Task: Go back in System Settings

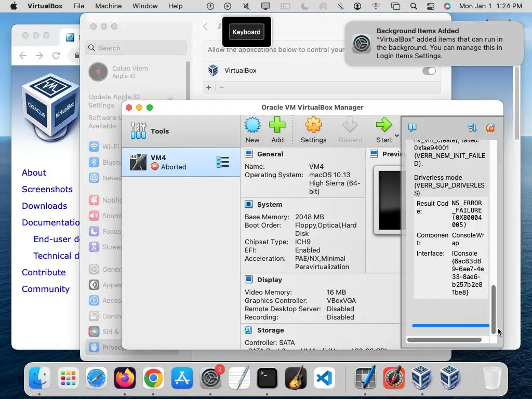Action: click(205, 26)
